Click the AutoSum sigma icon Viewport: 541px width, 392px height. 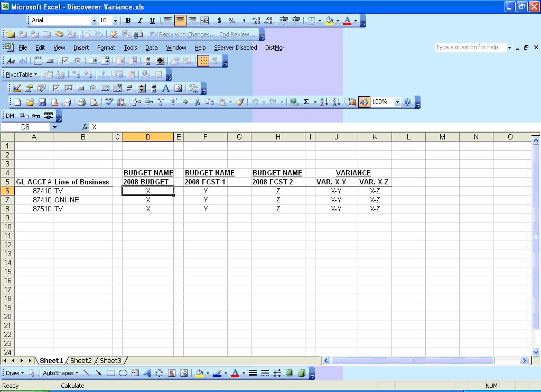(x=306, y=102)
